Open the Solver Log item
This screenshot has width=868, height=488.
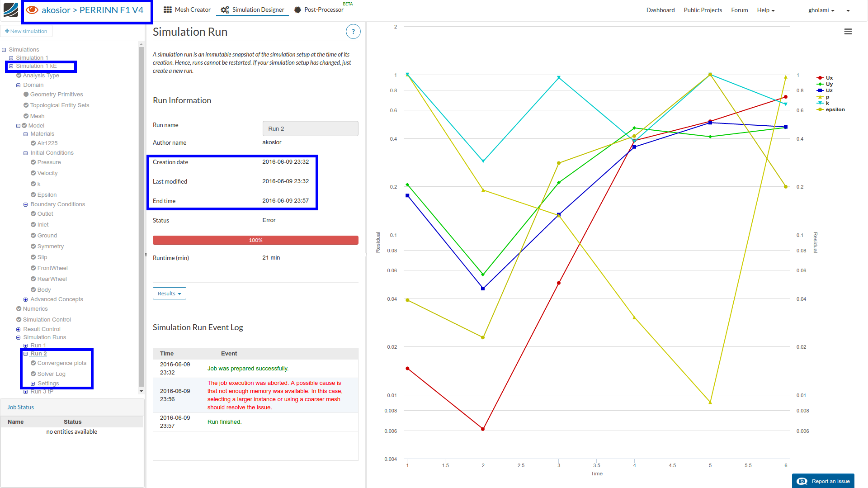tap(51, 374)
